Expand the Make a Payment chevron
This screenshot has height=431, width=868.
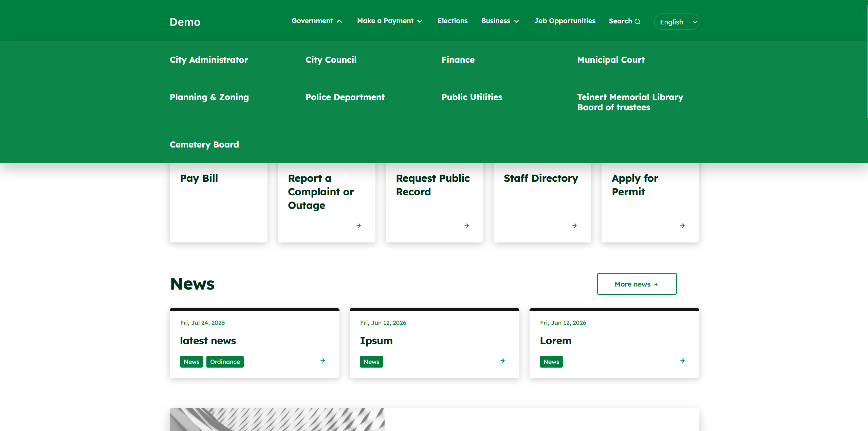(x=420, y=21)
